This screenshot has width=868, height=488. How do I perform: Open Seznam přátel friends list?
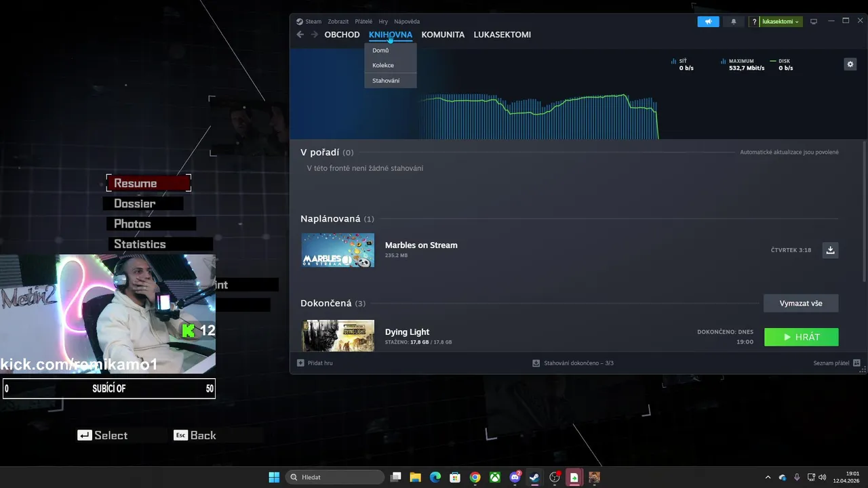tap(837, 363)
